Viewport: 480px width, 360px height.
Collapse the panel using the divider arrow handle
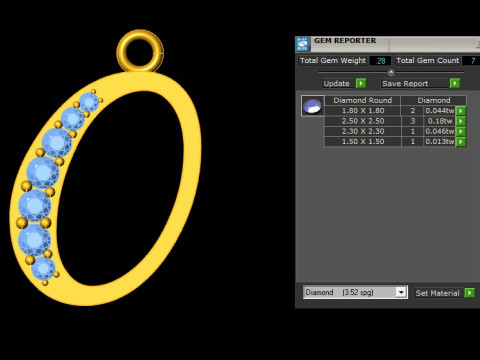coord(391,72)
